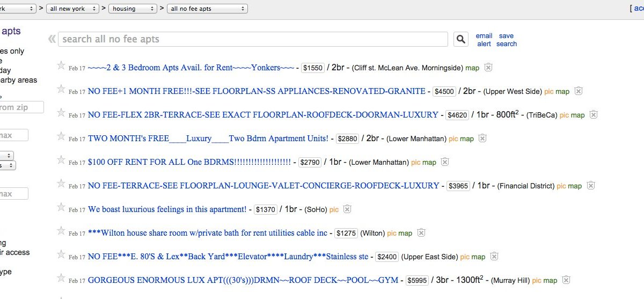
Task: Hide the TriBeCa $4620 listing
Action: tap(593, 115)
